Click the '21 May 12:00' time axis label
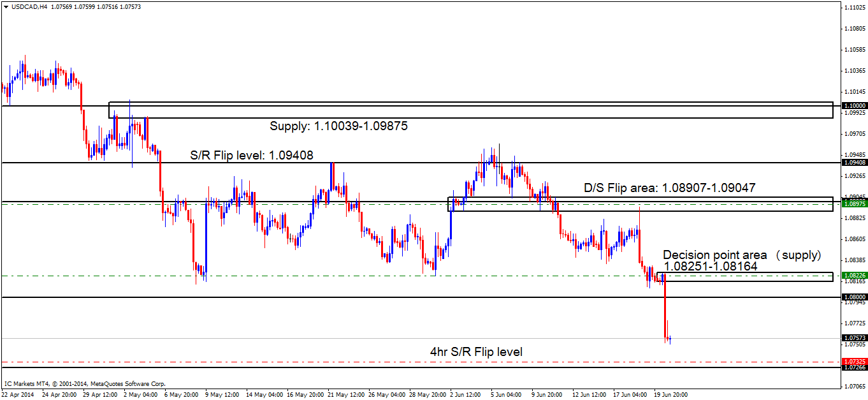 (346, 394)
